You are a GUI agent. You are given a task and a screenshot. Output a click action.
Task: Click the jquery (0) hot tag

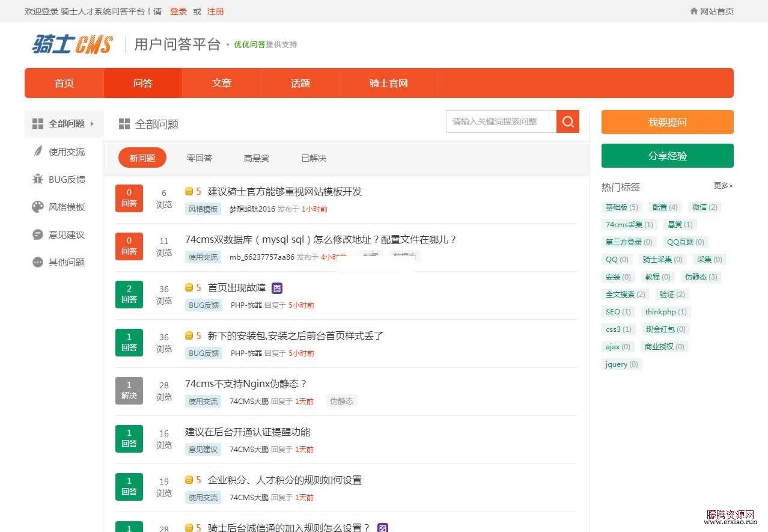point(621,364)
